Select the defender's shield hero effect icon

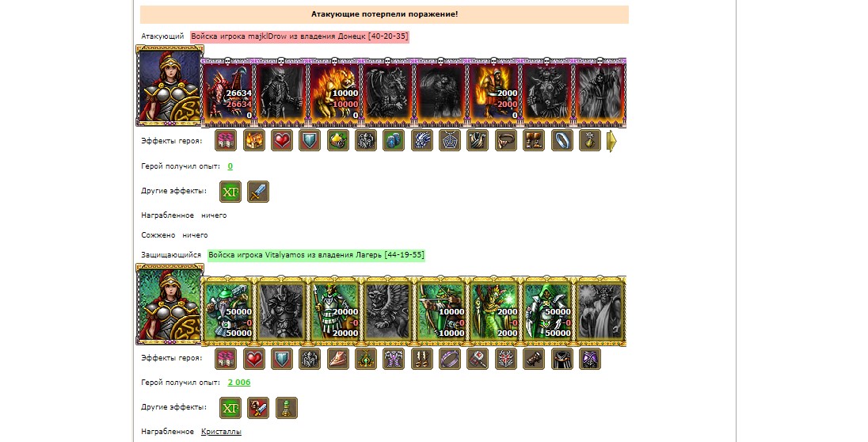(x=282, y=359)
